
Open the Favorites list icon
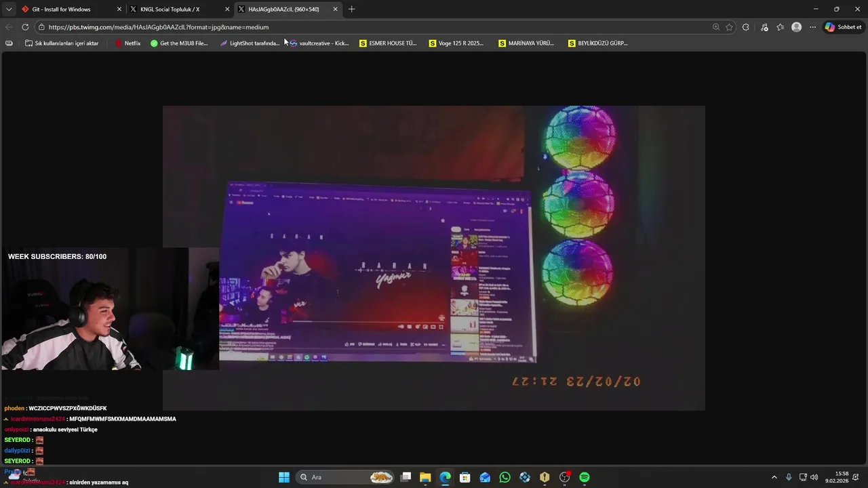(781, 27)
